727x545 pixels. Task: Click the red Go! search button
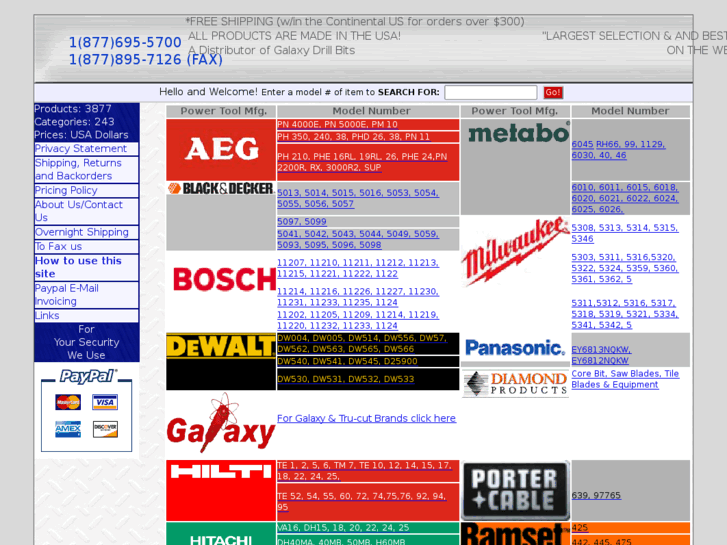[x=553, y=92]
